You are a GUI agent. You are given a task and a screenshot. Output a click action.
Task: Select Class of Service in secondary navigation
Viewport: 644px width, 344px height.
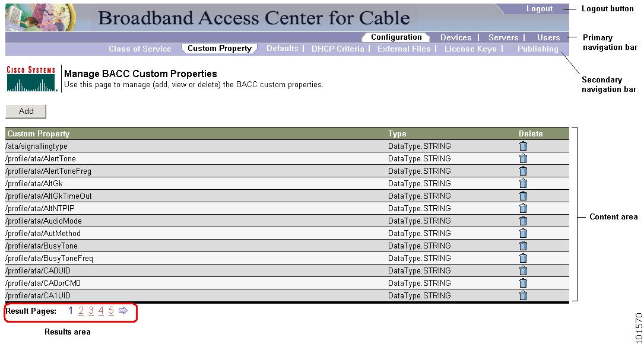[140, 49]
